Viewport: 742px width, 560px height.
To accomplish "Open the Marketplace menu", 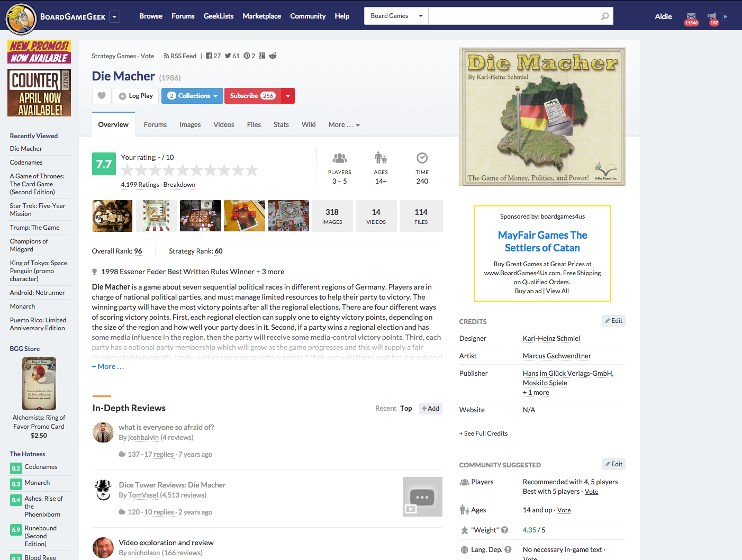I will point(262,16).
